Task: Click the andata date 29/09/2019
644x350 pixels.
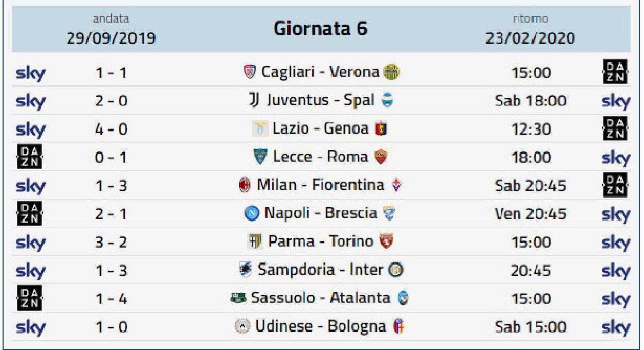Action: (x=111, y=39)
